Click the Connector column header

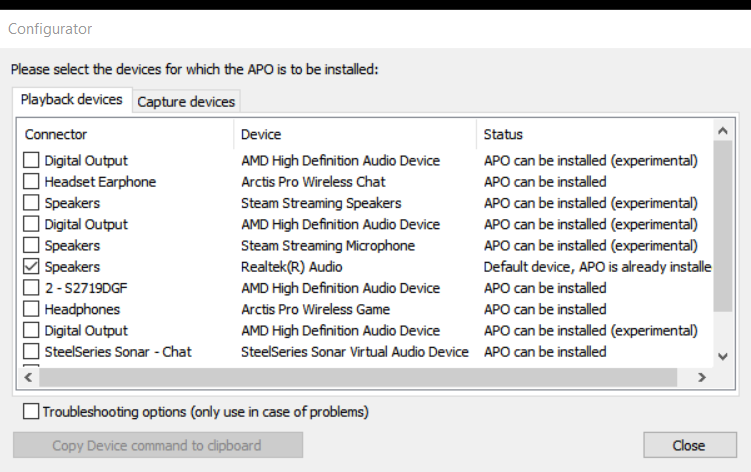[x=125, y=134]
